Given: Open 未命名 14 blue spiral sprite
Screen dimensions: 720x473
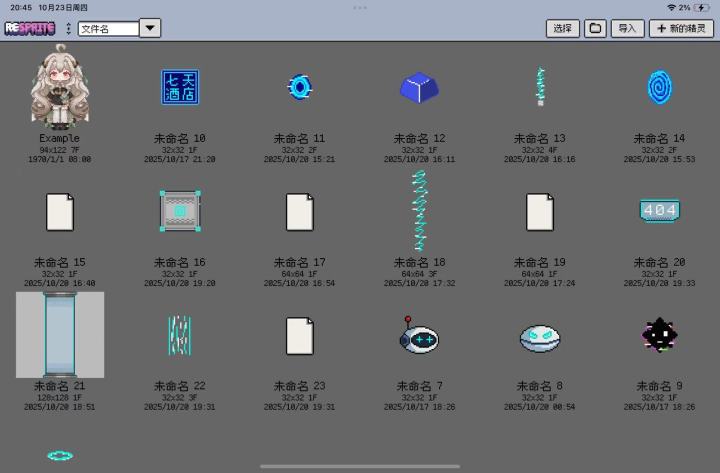Looking at the screenshot, I should point(659,87).
